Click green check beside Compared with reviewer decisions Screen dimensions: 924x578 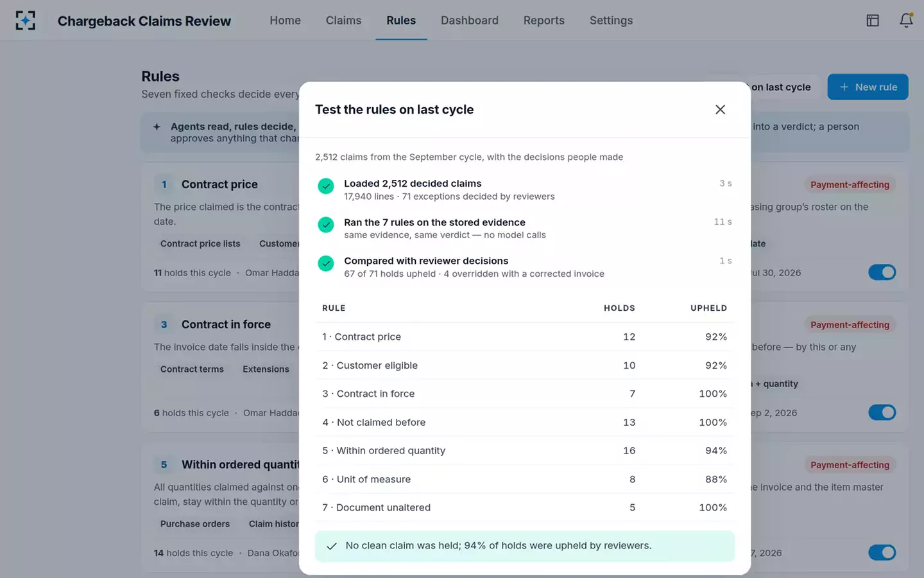click(326, 263)
